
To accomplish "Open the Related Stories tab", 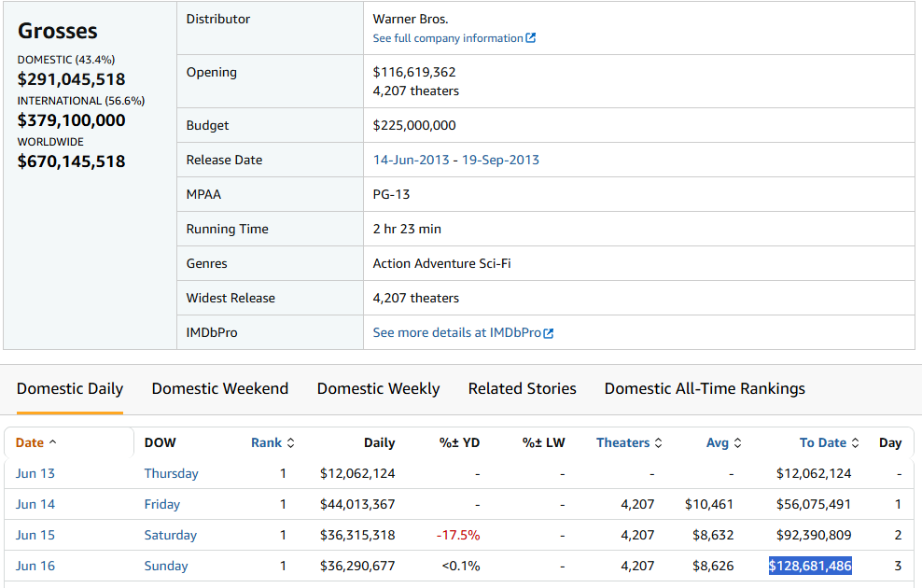I will pos(523,388).
